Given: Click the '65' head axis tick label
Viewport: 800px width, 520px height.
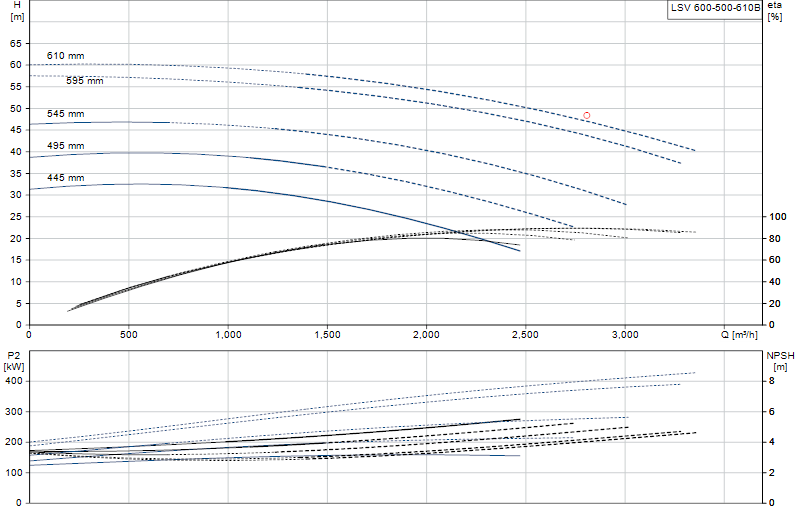Looking at the screenshot, I should tap(16, 44).
